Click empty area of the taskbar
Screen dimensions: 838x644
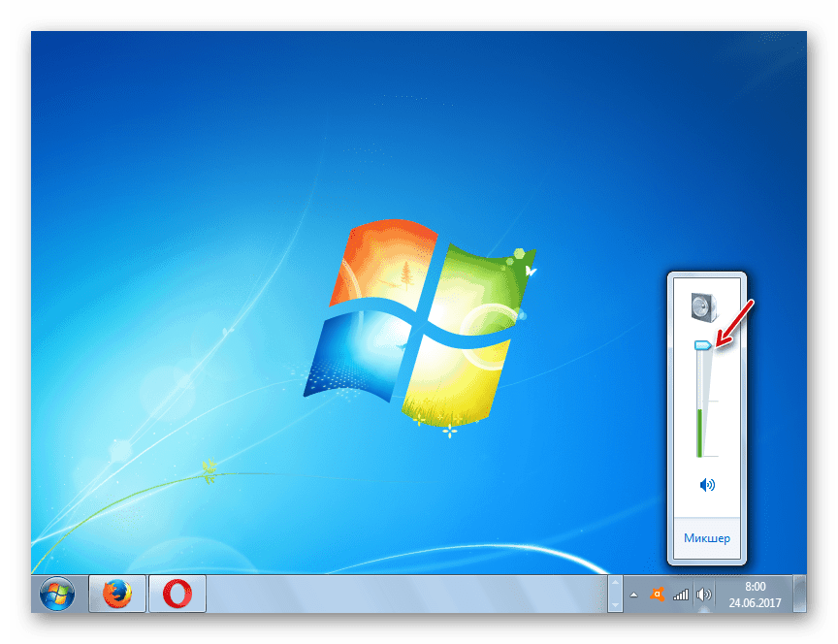click(407, 594)
